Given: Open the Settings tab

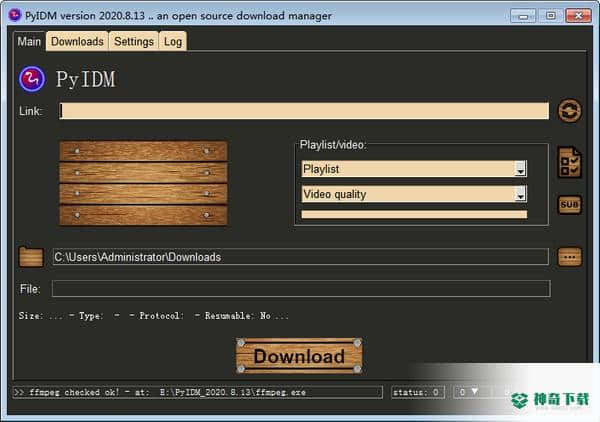Looking at the screenshot, I should [134, 41].
